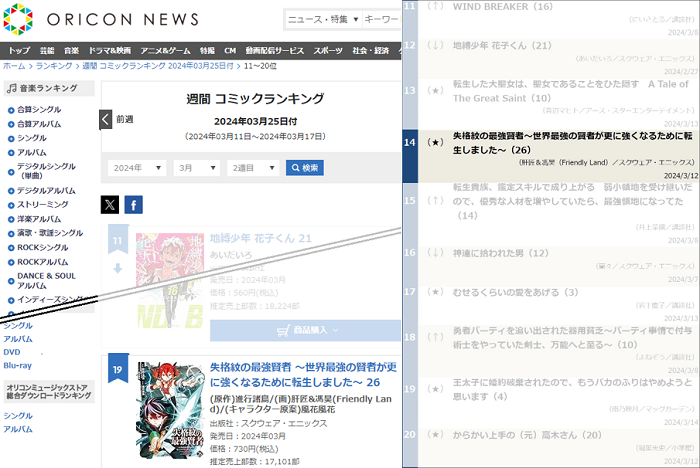Open the 洋楽アルバム ranking link
Viewport: 700px width, 468px height.
coord(39,219)
